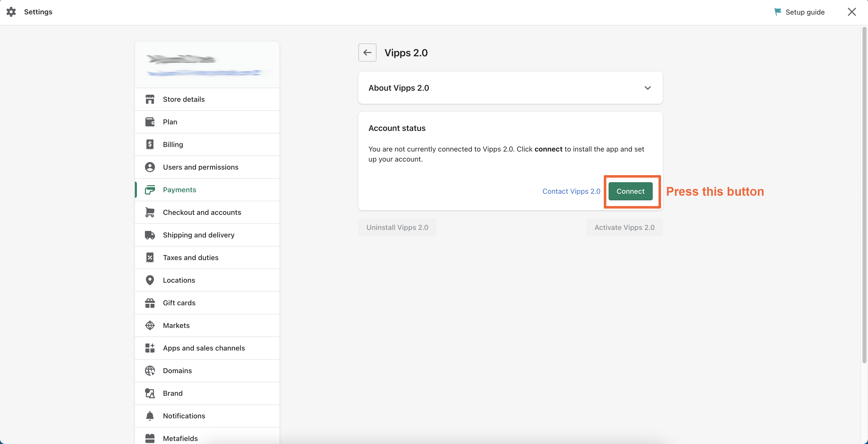Click the Payments card icon

coord(150,190)
